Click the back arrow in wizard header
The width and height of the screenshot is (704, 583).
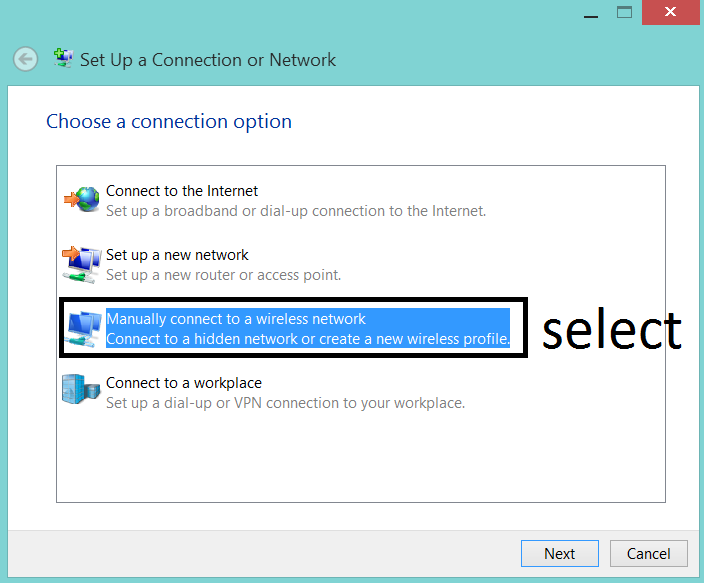click(x=25, y=59)
